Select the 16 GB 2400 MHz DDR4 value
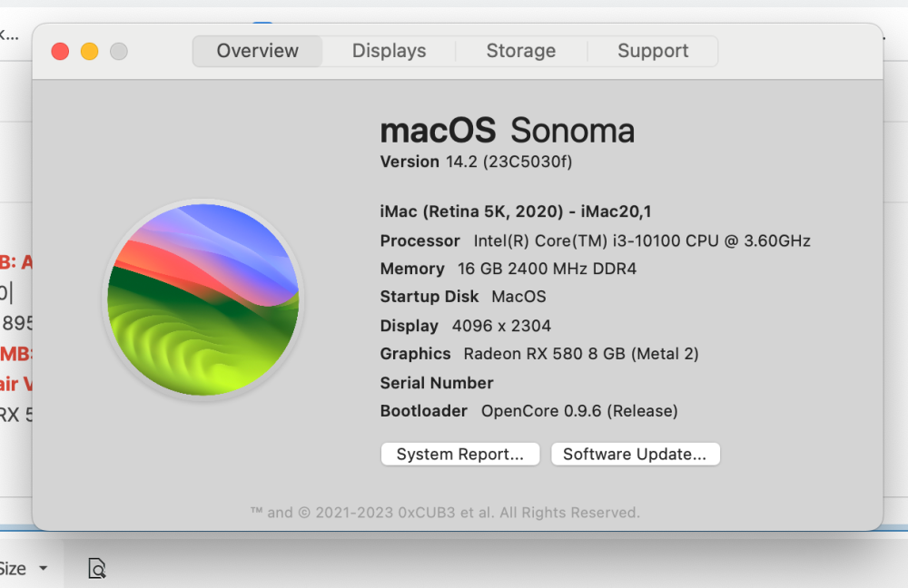Screen dimensions: 908x588 click(x=547, y=269)
